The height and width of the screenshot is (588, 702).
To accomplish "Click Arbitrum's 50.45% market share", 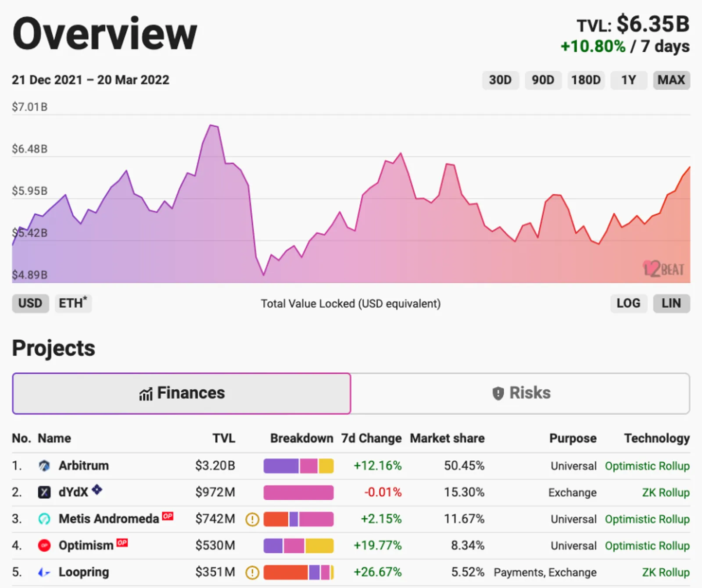I will tap(464, 466).
